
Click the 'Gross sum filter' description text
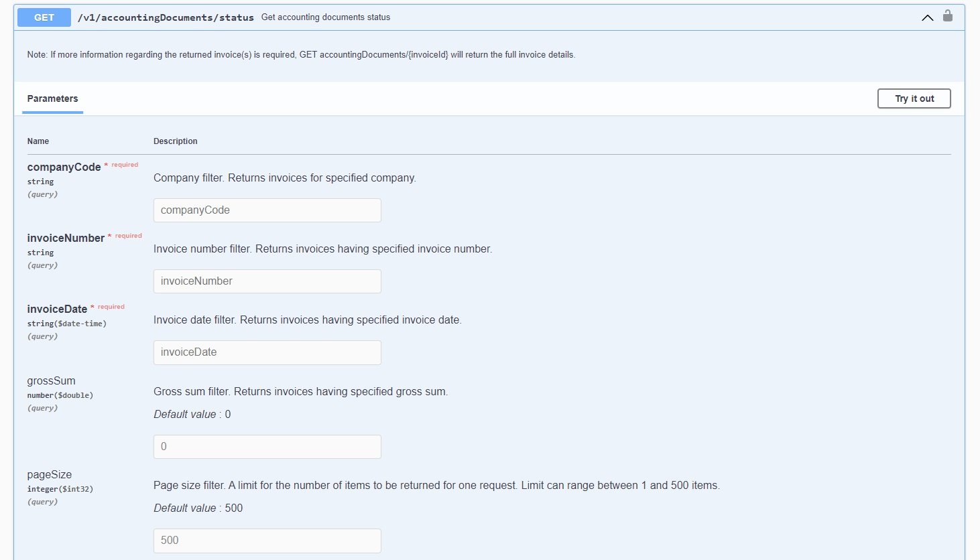point(300,392)
